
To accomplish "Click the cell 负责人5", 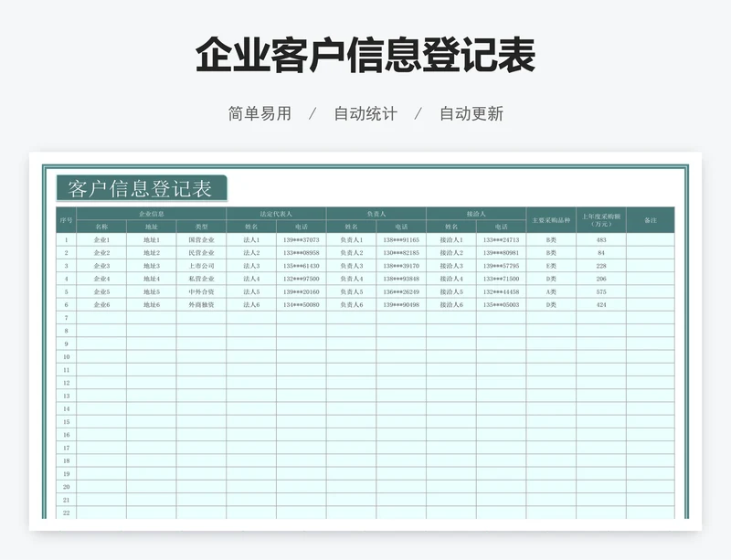I will 351,292.
